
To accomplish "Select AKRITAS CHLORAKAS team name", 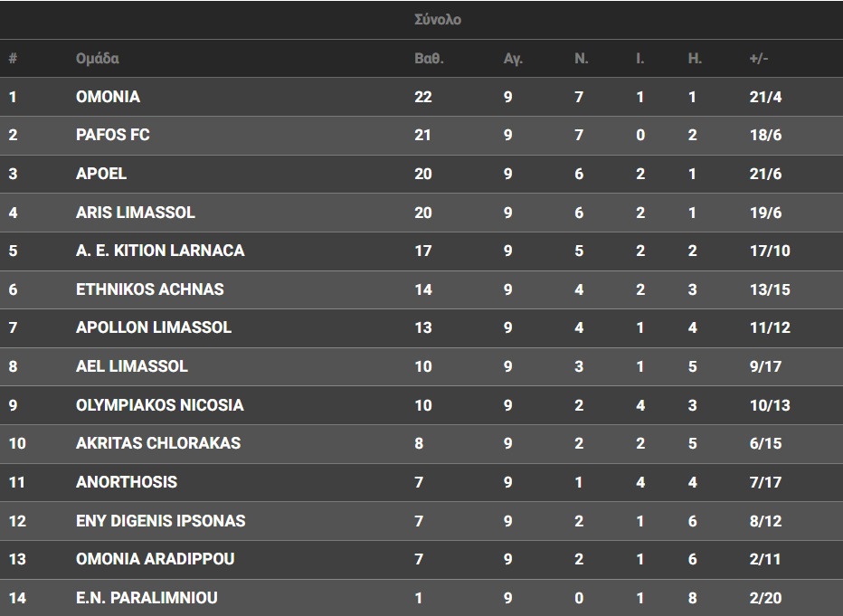I will [158, 443].
